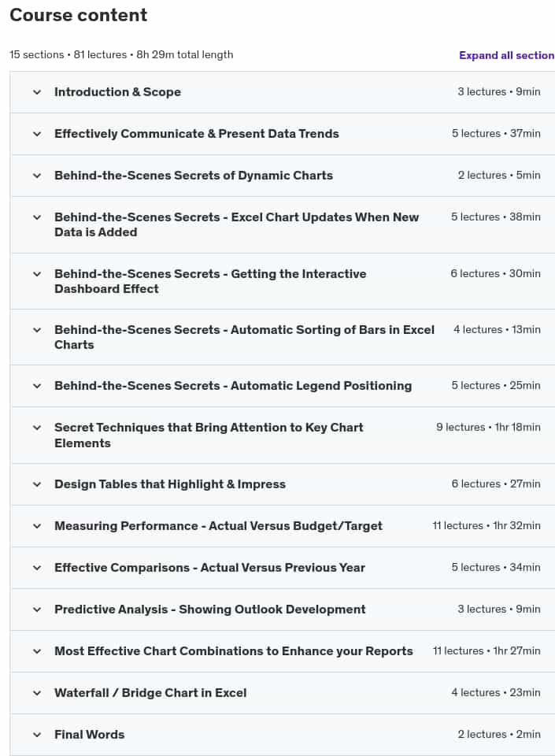
Task: Click chevron next to Waterfall / Bridge Chart
Action: [37, 693]
